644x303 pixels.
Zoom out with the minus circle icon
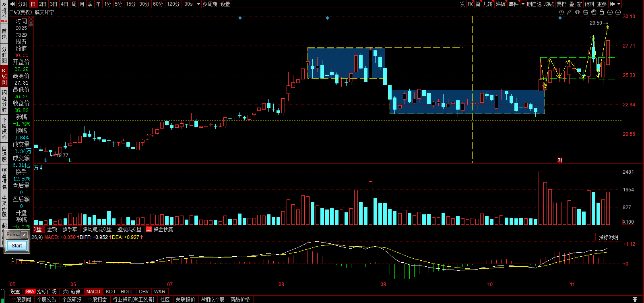click(618, 12)
